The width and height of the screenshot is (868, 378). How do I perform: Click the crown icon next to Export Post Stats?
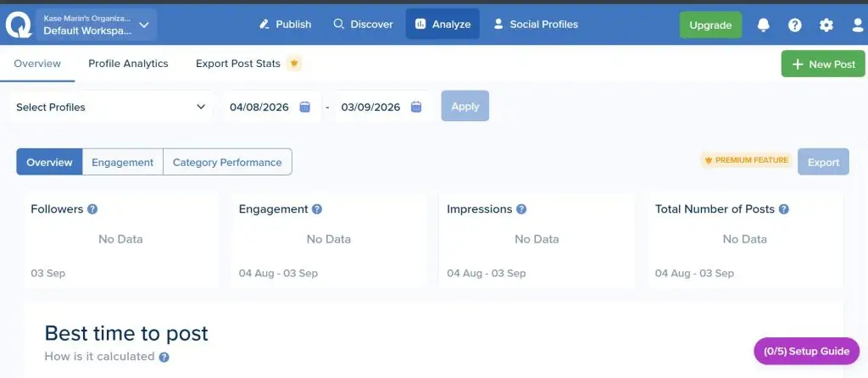294,64
